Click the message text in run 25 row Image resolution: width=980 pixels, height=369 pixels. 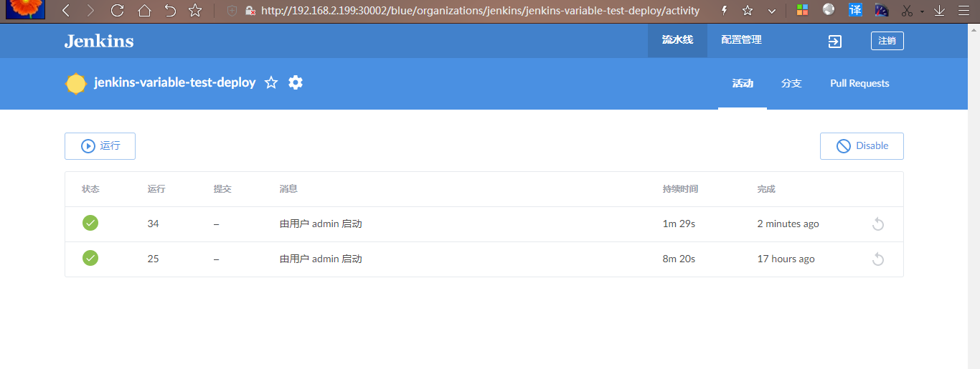click(x=321, y=259)
